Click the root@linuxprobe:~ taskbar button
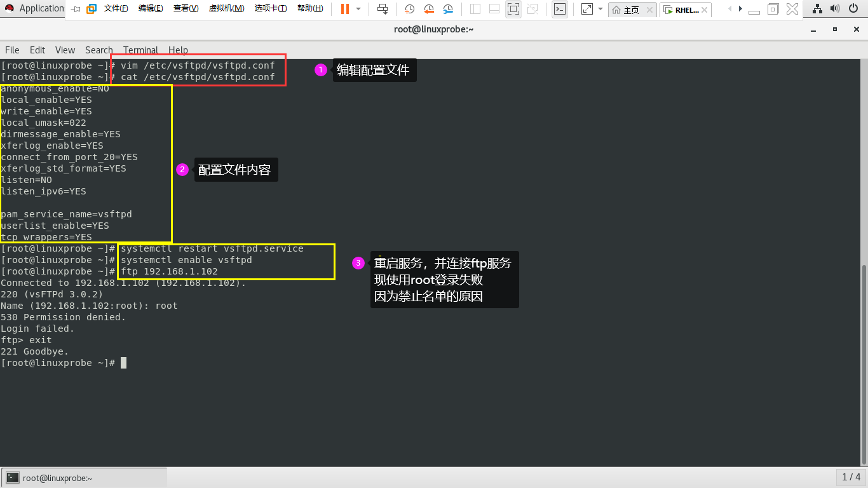This screenshot has height=488, width=868. (85, 478)
